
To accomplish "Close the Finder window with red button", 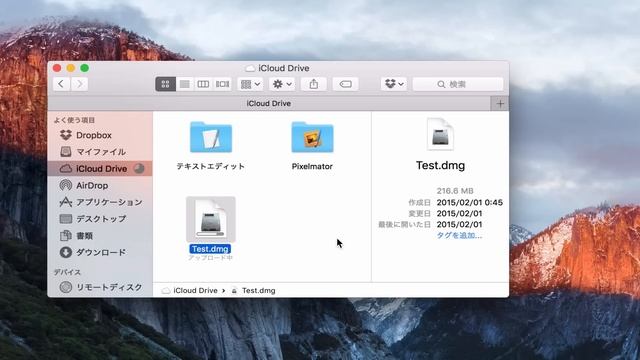I will pos(57,68).
